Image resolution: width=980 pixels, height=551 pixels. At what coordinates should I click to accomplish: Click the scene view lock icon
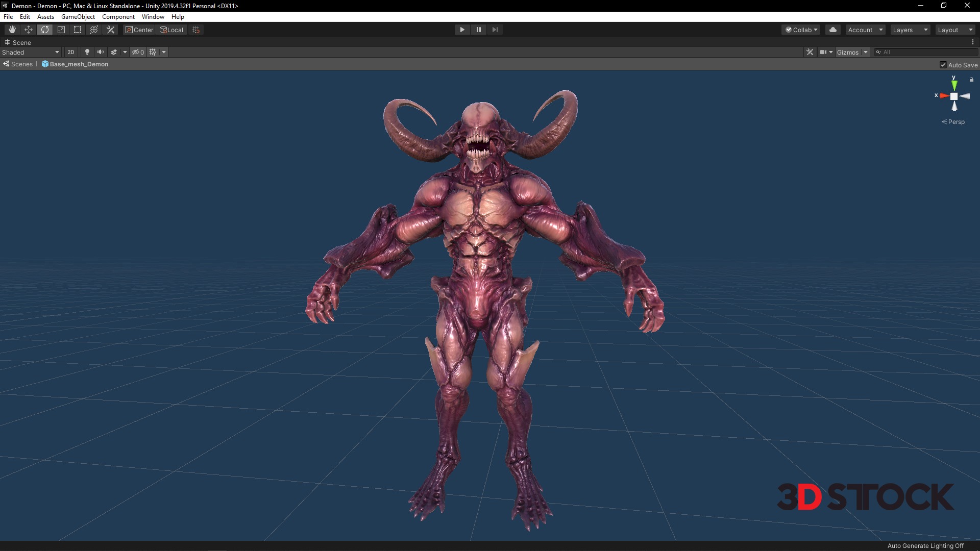point(971,80)
